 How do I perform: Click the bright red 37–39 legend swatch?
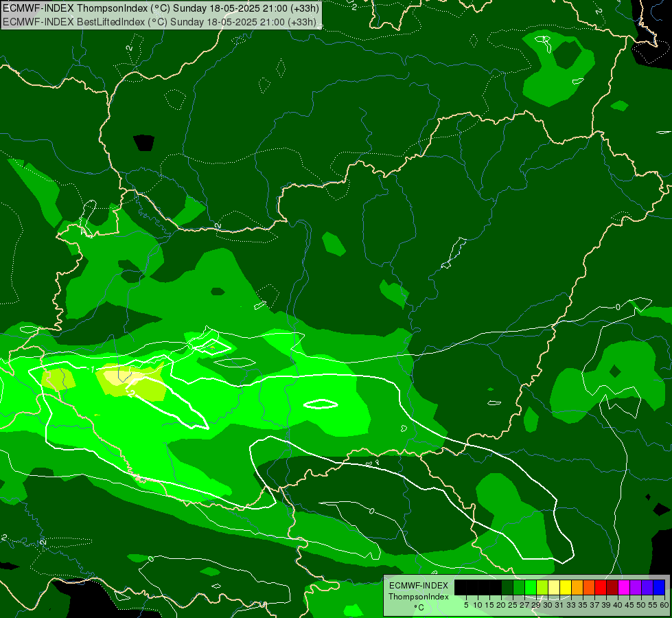click(x=601, y=587)
